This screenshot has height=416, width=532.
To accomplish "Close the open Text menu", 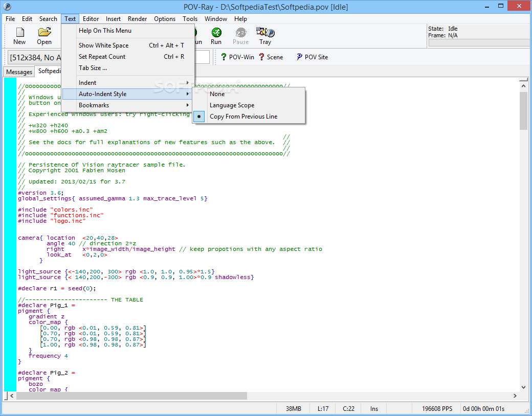I will click(x=70, y=18).
